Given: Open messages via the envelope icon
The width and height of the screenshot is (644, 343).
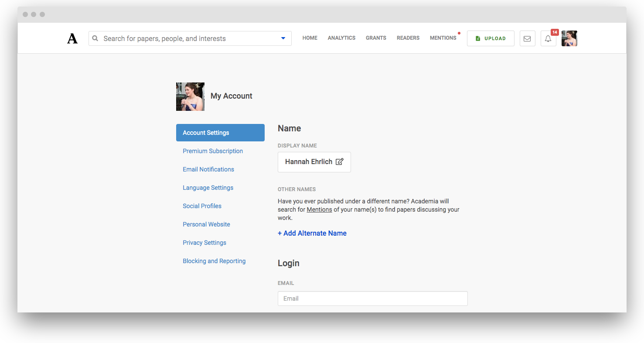Looking at the screenshot, I should (527, 38).
